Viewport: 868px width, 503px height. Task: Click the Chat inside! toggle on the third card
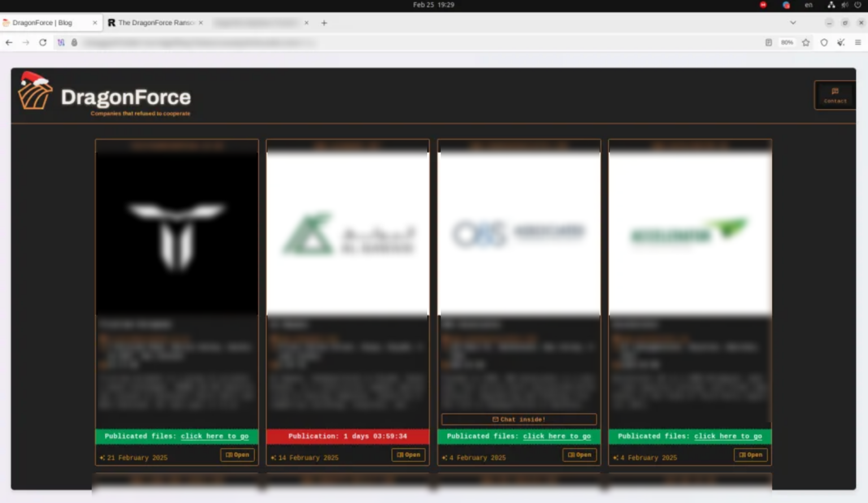518,419
